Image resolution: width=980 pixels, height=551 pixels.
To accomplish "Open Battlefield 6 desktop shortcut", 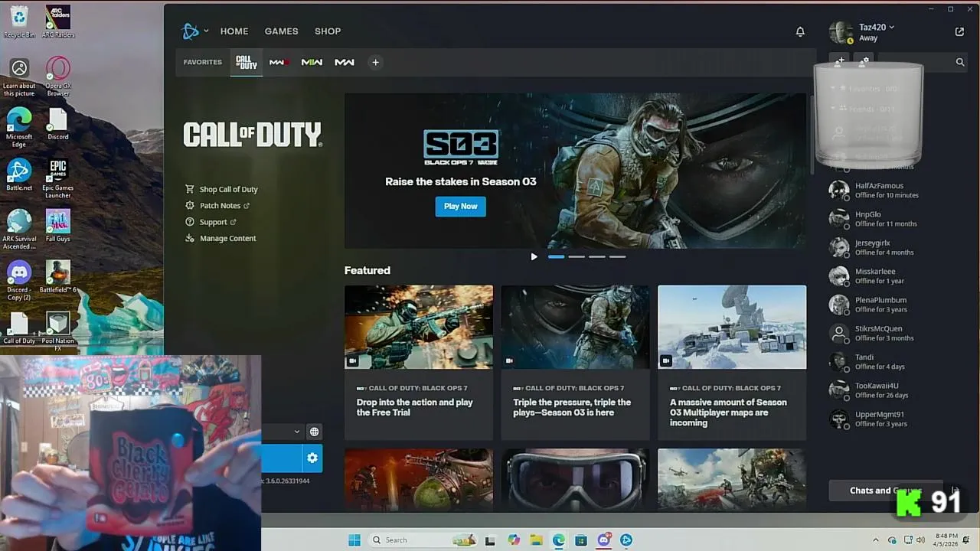I will tap(58, 277).
